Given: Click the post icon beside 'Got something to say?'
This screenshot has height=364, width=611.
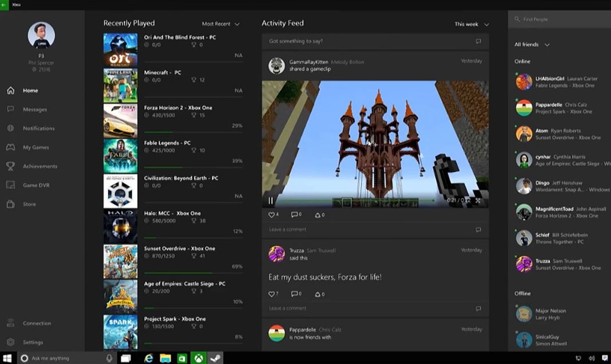Looking at the screenshot, I should pos(479,41).
